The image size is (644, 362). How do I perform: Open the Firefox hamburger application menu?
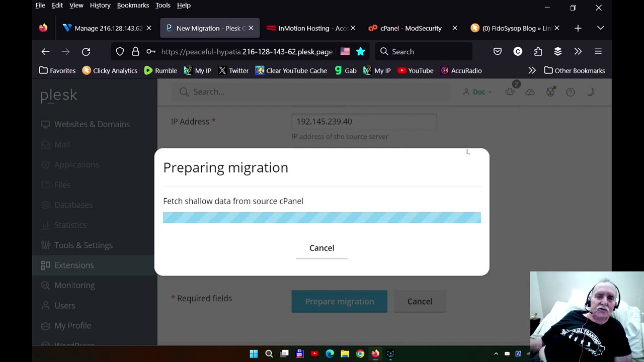click(x=598, y=51)
